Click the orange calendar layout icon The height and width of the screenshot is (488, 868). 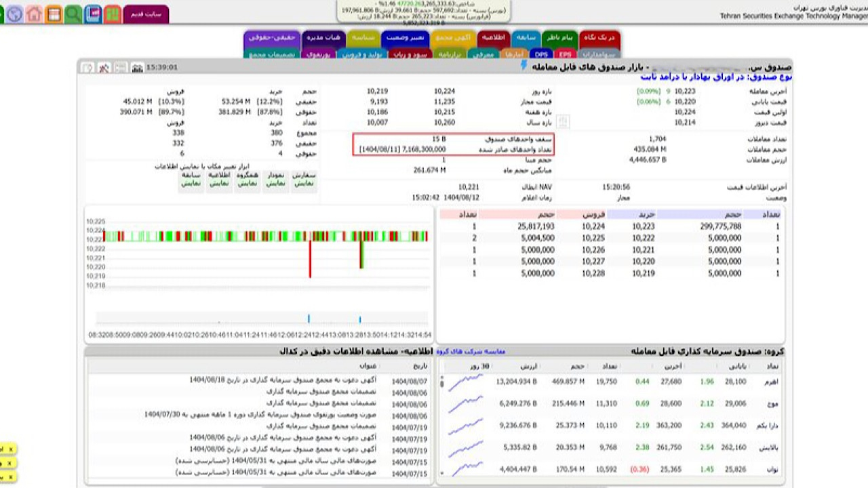pos(53,13)
